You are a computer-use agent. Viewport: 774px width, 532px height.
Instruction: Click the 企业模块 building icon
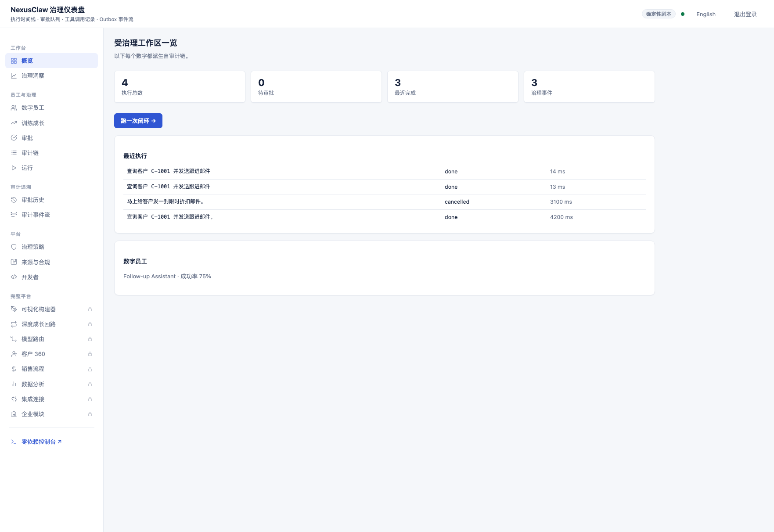click(x=14, y=414)
